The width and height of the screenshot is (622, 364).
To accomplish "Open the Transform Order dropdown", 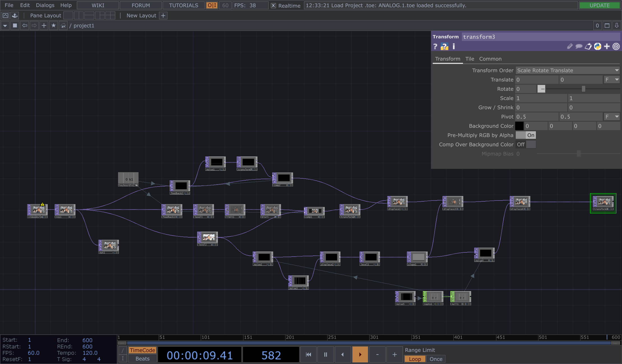I will tap(568, 70).
